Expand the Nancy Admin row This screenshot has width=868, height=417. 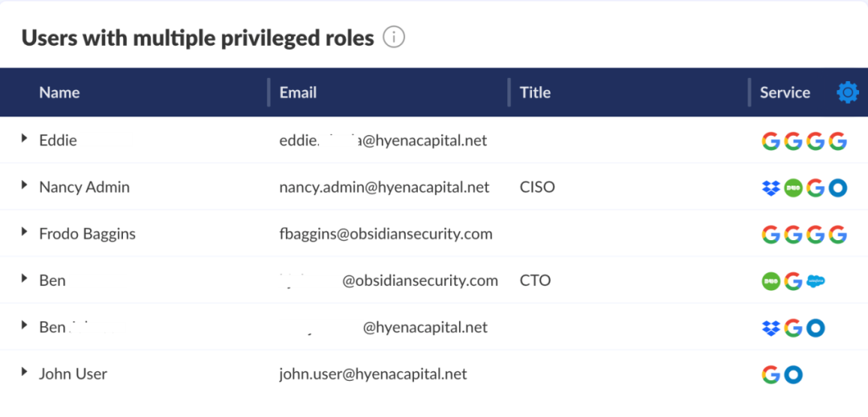pyautogui.click(x=24, y=186)
